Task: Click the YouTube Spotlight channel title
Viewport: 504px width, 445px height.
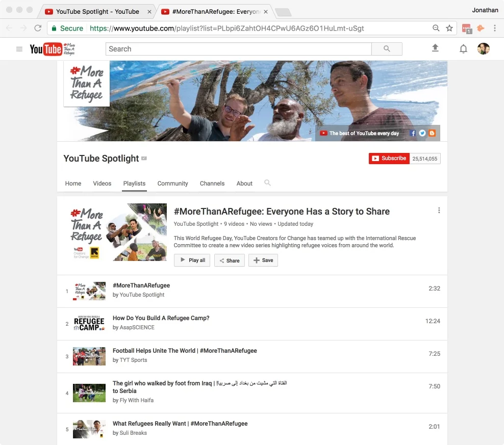Action: [x=101, y=159]
